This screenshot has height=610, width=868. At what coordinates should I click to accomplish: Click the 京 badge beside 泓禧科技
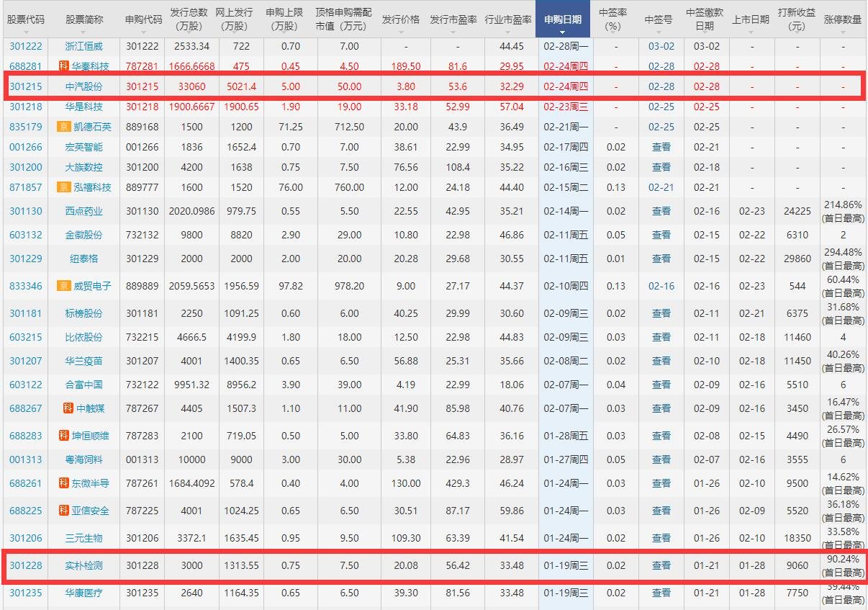63,187
